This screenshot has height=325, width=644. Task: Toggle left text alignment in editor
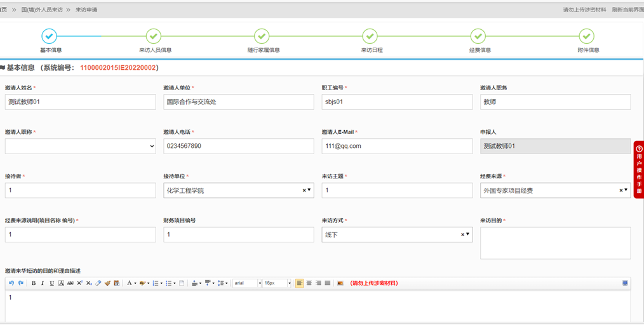[x=299, y=283]
